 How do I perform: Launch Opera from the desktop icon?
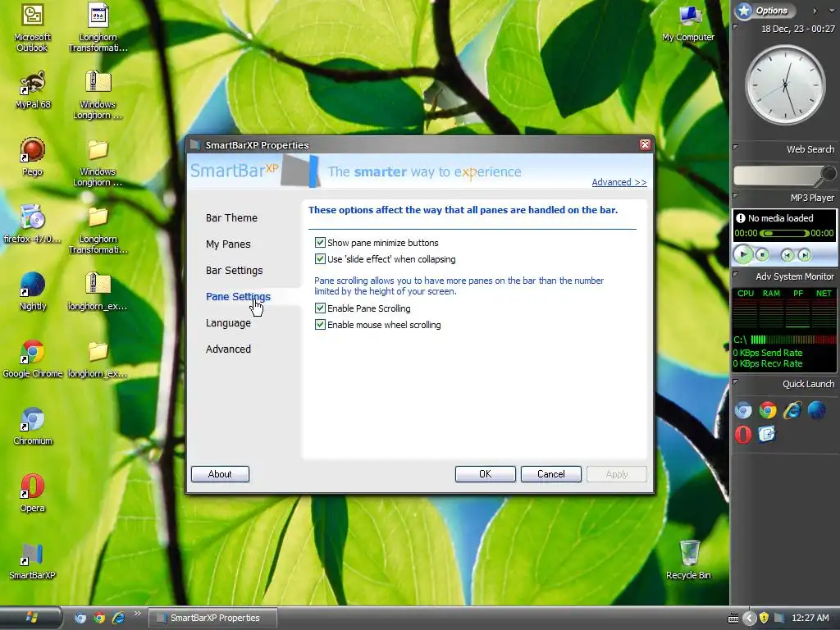32,493
